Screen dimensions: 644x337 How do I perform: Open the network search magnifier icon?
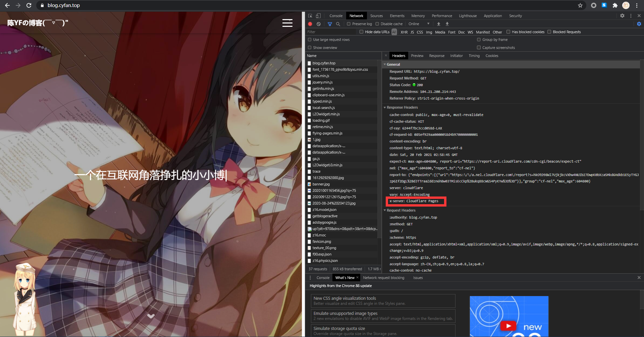click(338, 24)
